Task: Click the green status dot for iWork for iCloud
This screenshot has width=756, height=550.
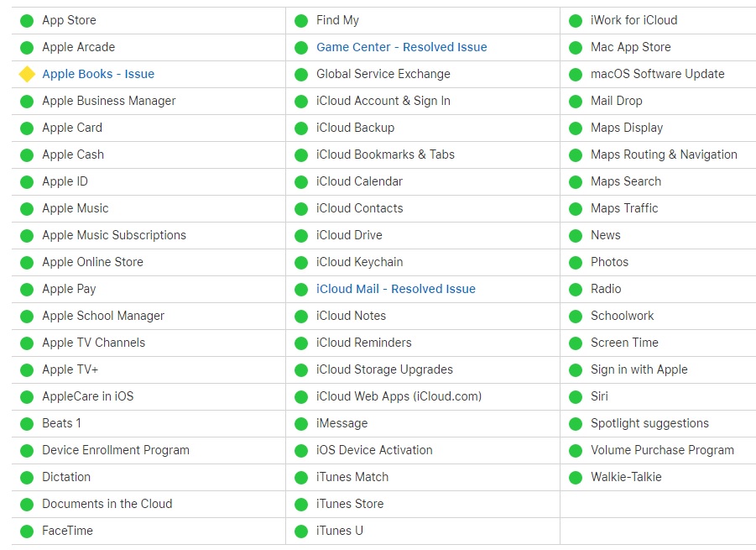Action: coord(576,21)
